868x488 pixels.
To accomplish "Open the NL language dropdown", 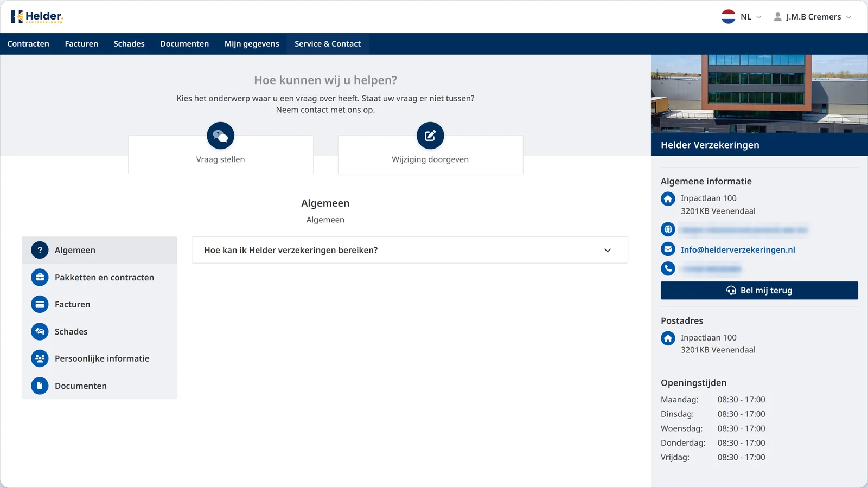I will 742,17.
